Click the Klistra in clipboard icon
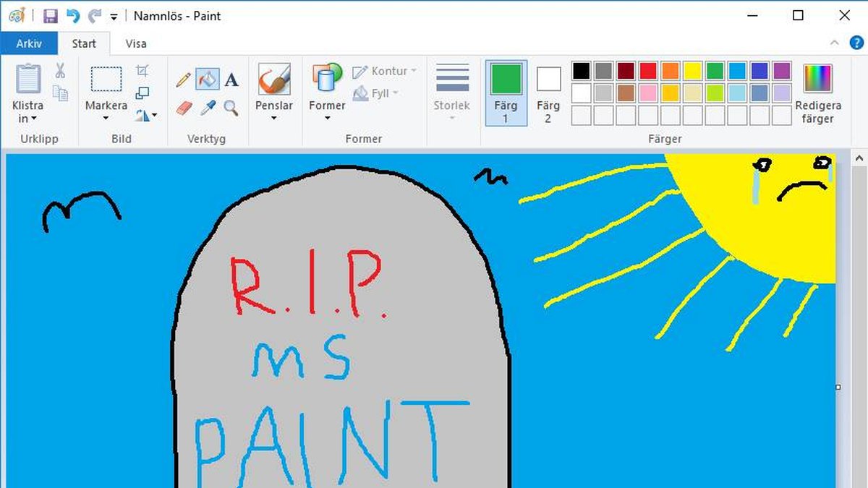 click(28, 79)
